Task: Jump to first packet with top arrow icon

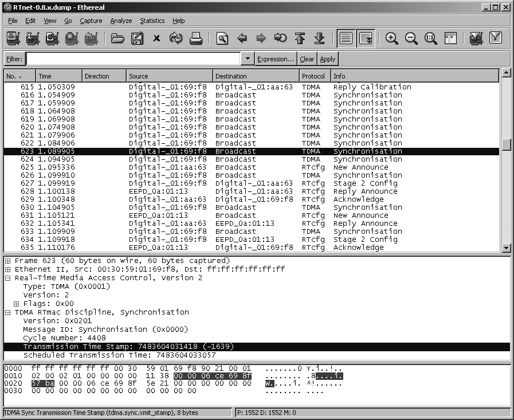Action: coord(300,38)
